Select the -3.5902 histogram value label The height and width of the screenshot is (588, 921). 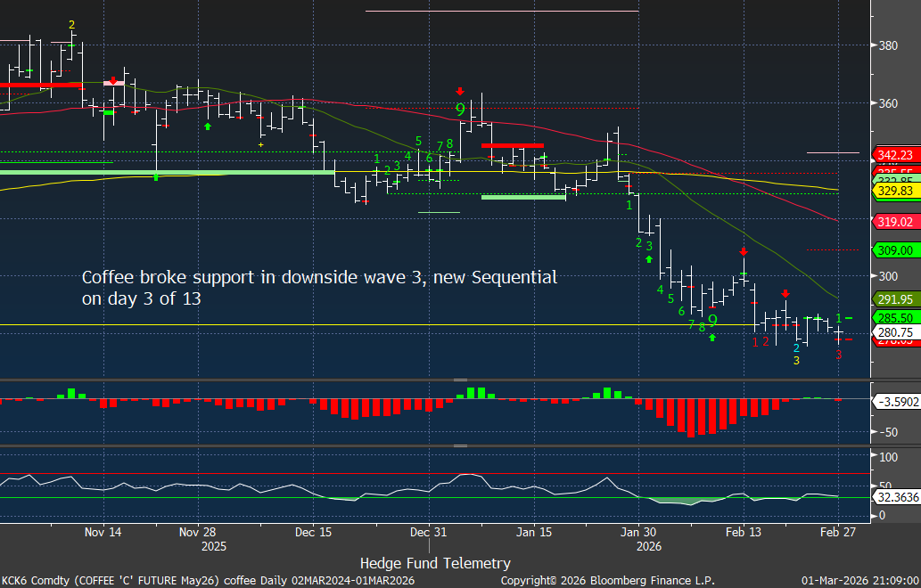(x=895, y=400)
